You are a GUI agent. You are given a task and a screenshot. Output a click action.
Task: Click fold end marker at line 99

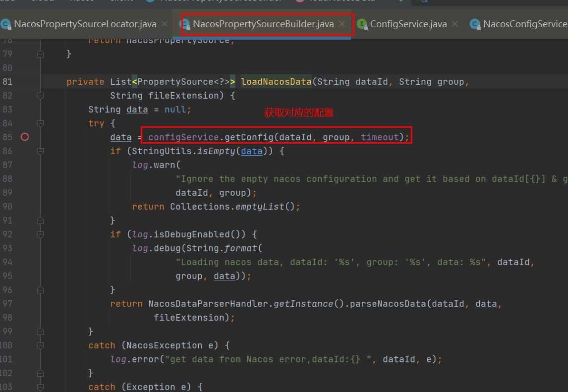coord(40,332)
